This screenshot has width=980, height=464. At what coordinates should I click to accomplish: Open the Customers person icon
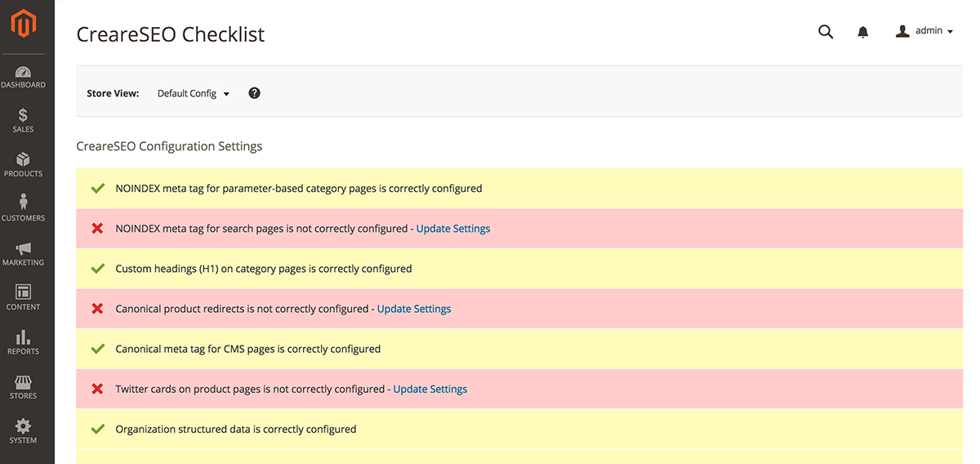pos(23,203)
